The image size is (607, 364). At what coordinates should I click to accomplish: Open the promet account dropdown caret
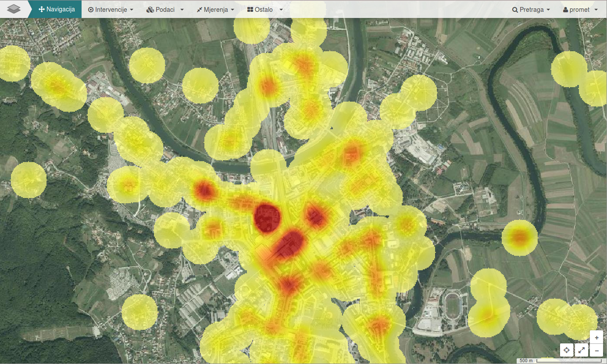click(x=596, y=10)
